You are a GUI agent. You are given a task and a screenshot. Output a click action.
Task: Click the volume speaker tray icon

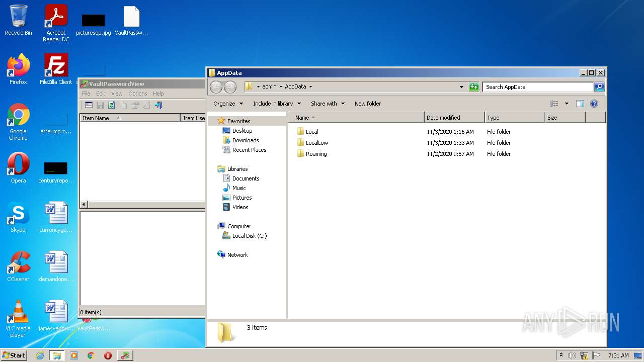[x=572, y=355]
